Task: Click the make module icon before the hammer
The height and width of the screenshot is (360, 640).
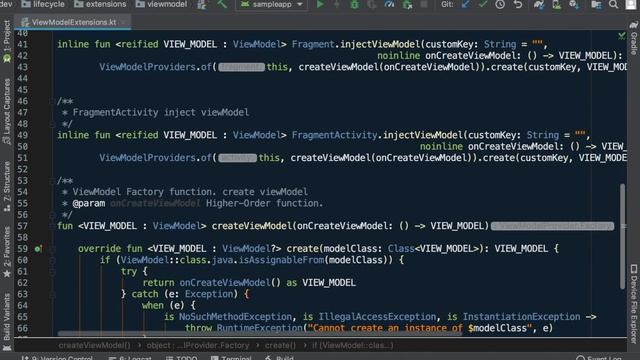Action: point(202,4)
